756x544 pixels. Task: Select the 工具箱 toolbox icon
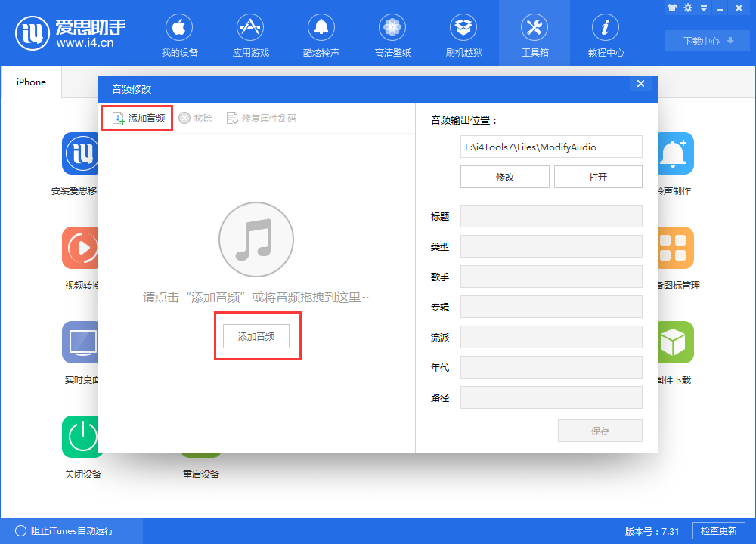[534, 34]
